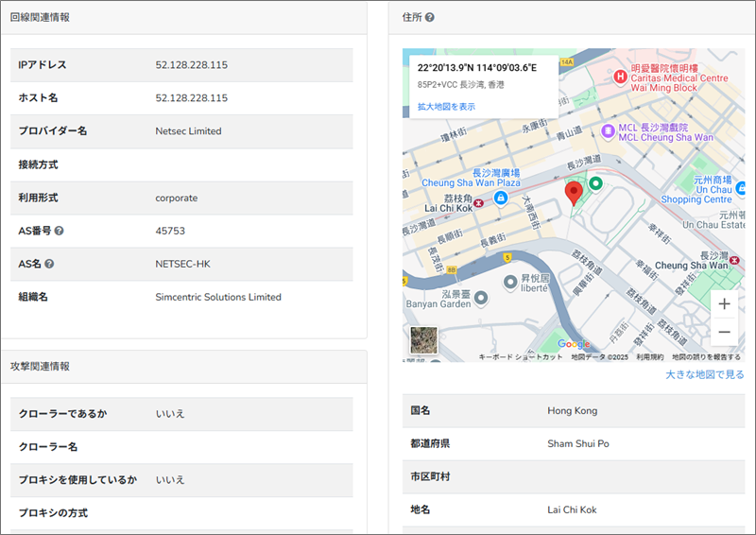This screenshot has height=535, width=756.
Task: Click the 国名 row label
Action: (420, 410)
